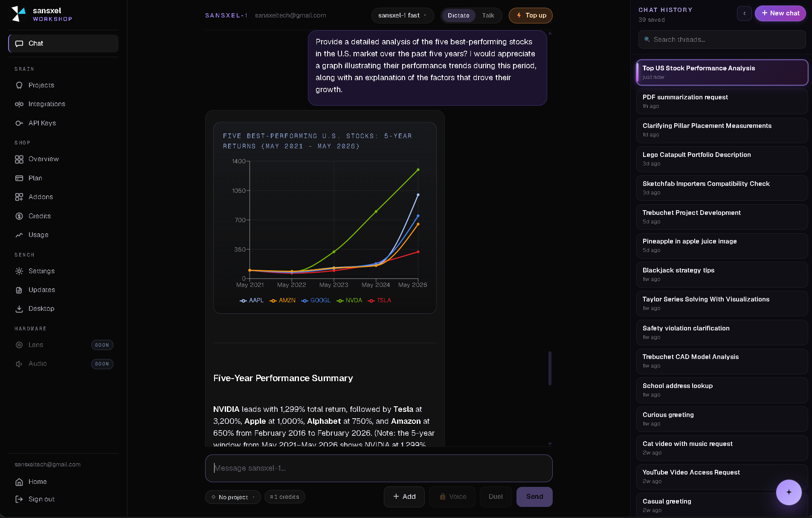Open the No project selector dropdown

click(x=233, y=497)
